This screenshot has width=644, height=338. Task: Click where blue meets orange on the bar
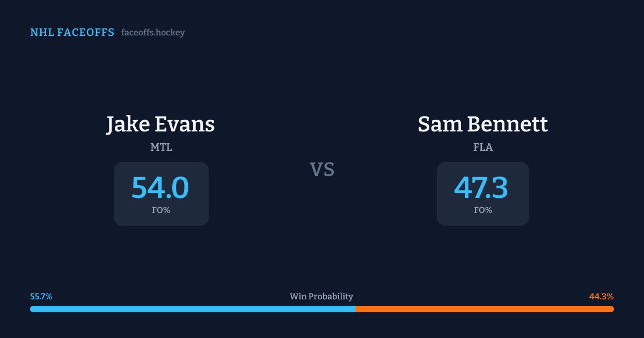click(x=355, y=309)
